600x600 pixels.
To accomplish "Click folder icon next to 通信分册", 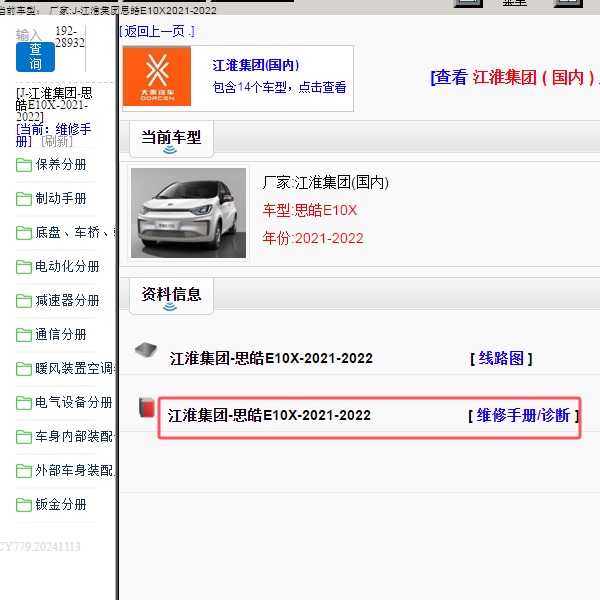I will click(x=24, y=335).
